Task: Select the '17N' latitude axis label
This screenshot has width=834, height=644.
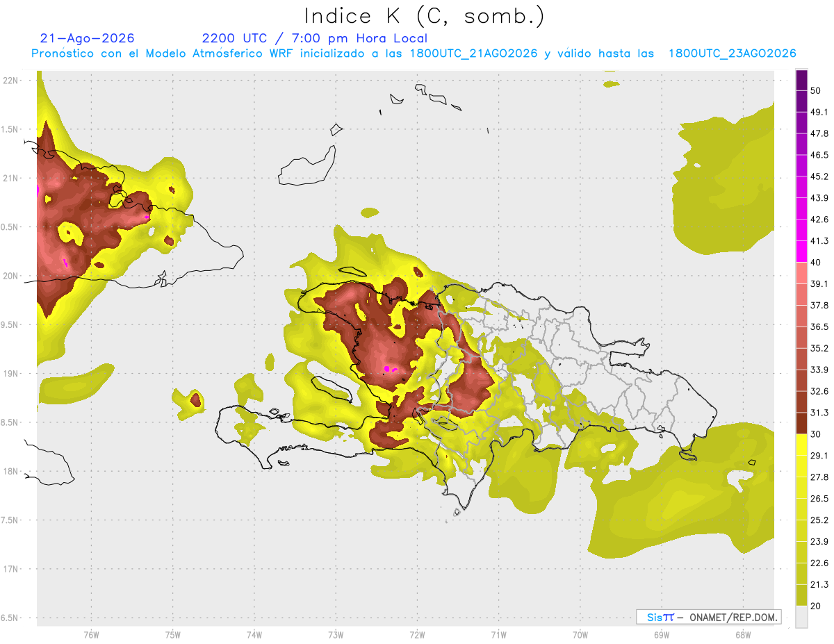Action: click(x=11, y=569)
